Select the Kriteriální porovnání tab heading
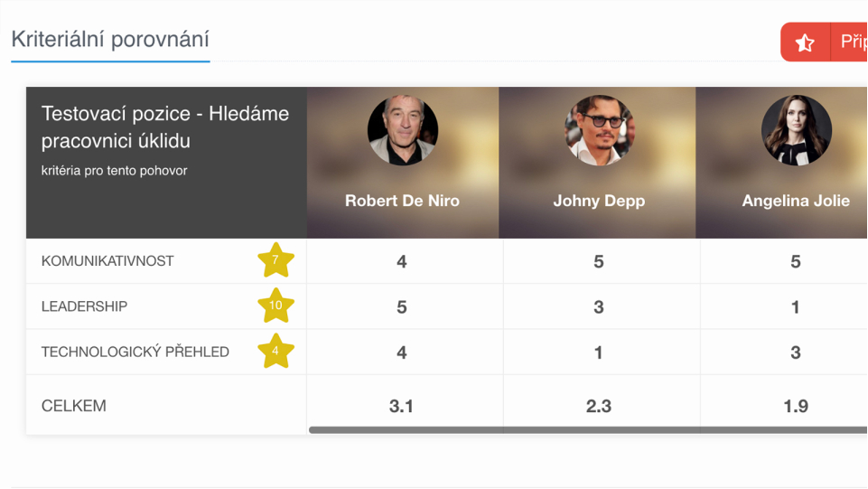The width and height of the screenshot is (868, 489). (x=110, y=40)
